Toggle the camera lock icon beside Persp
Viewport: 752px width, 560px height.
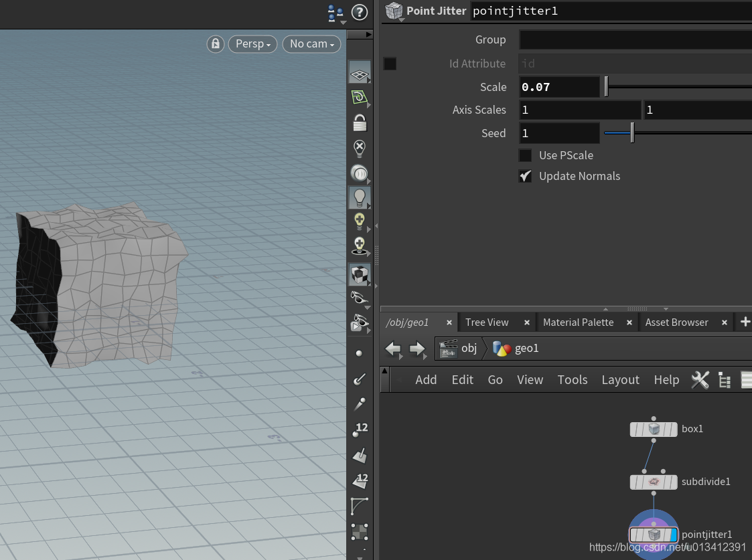(216, 44)
